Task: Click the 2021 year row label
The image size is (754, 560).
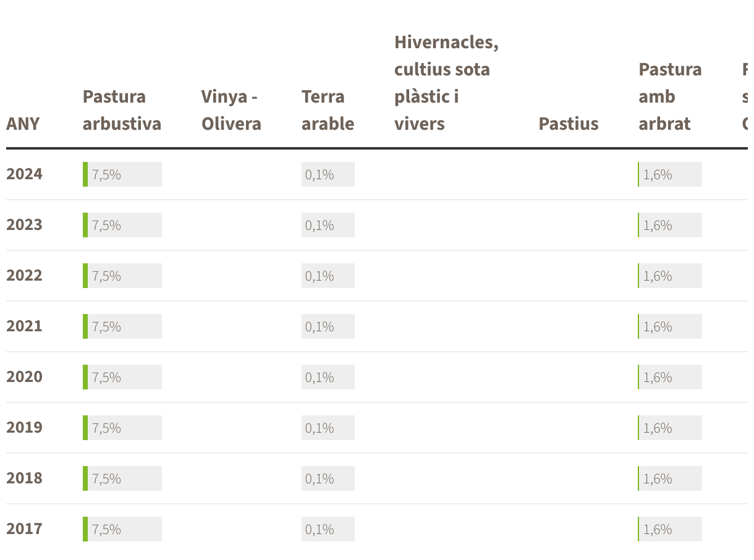Action: pos(25,326)
